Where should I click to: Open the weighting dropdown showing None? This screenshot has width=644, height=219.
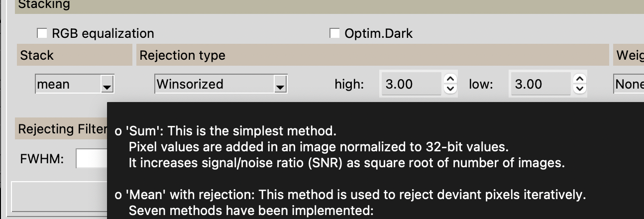pos(629,84)
